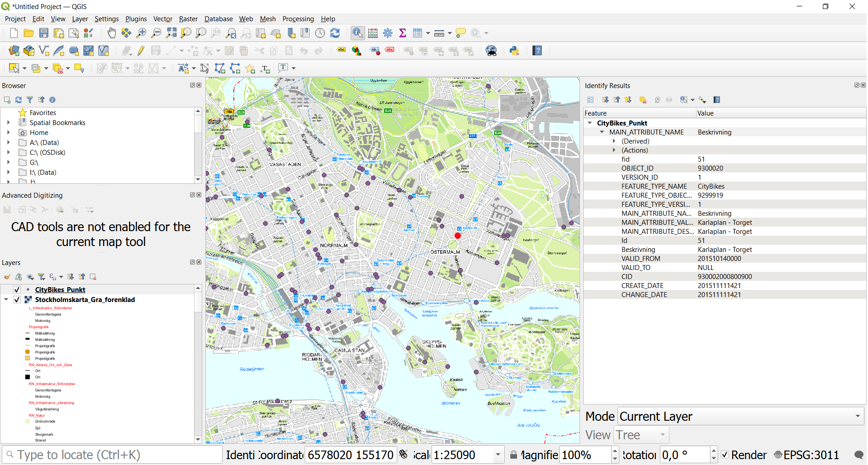Click the Type to locate search field
The width and height of the screenshot is (868, 465).
(113, 455)
